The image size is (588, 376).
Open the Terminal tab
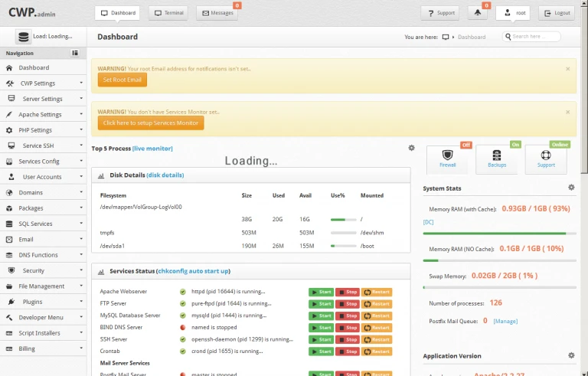(x=168, y=13)
